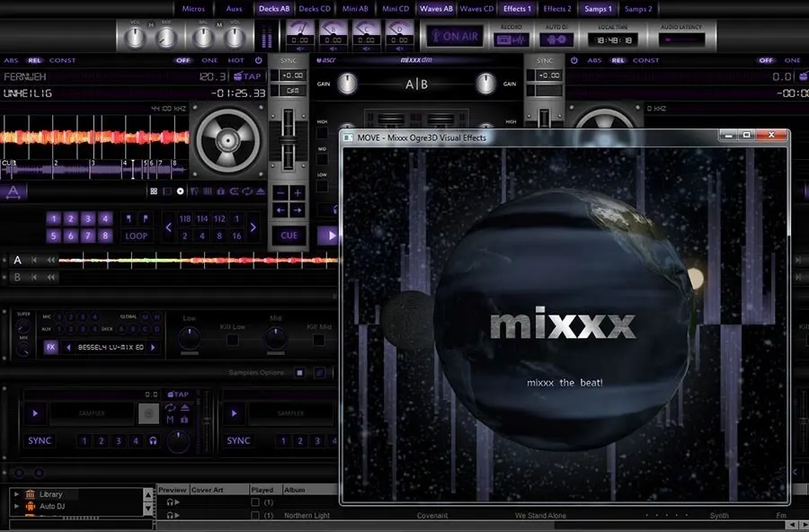Click the Deck A SYNC button
The width and height of the screenshot is (809, 532).
pyautogui.click(x=289, y=60)
